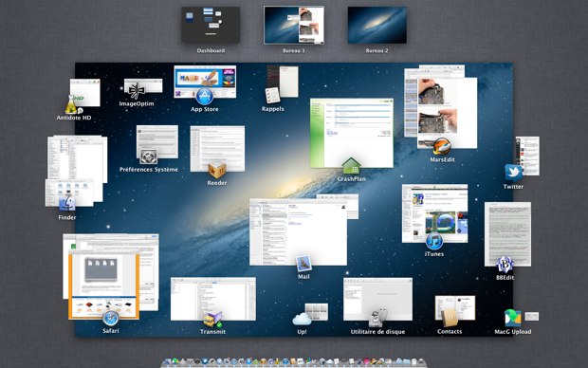Select the CrashPlan green house icon

pyautogui.click(x=351, y=166)
